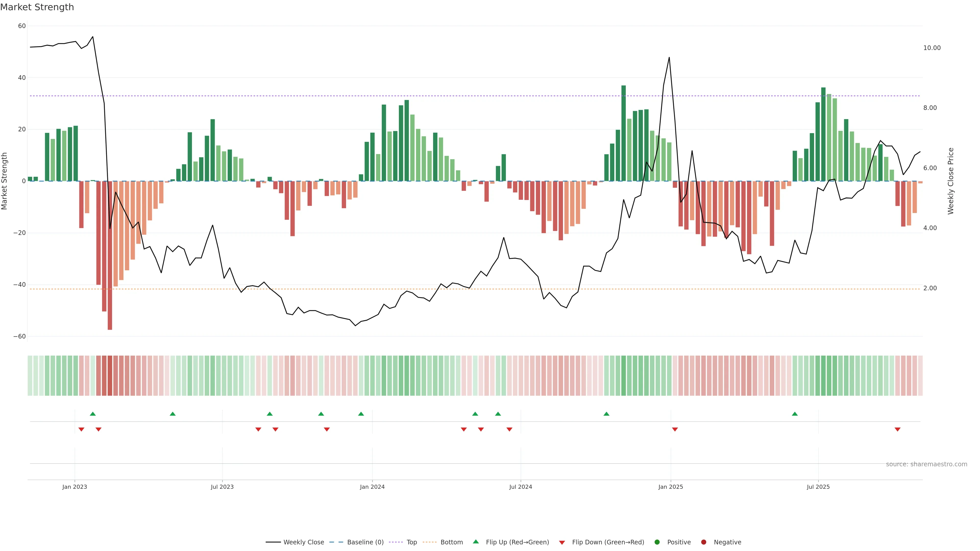Click the Weekly Close Price axis title
Viewport: 980px width, 551px height.
[951, 181]
